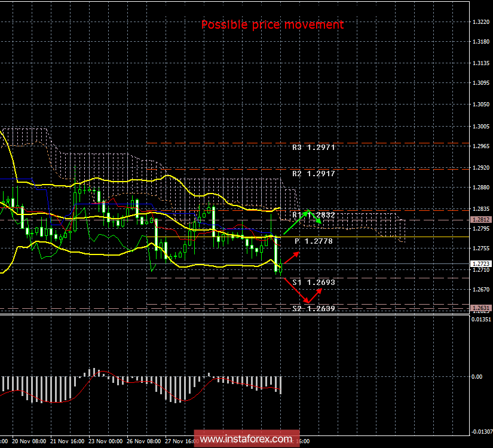Click the 1.2755 price axis value

click(x=481, y=248)
